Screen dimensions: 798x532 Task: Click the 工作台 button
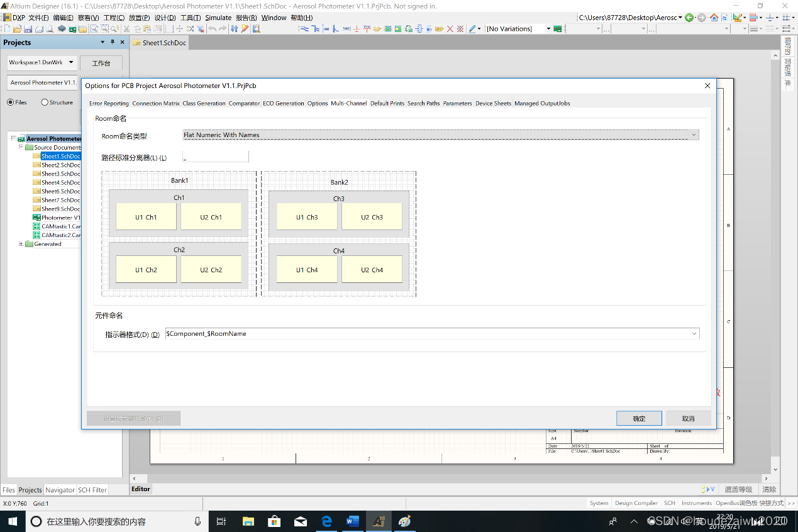(101, 63)
